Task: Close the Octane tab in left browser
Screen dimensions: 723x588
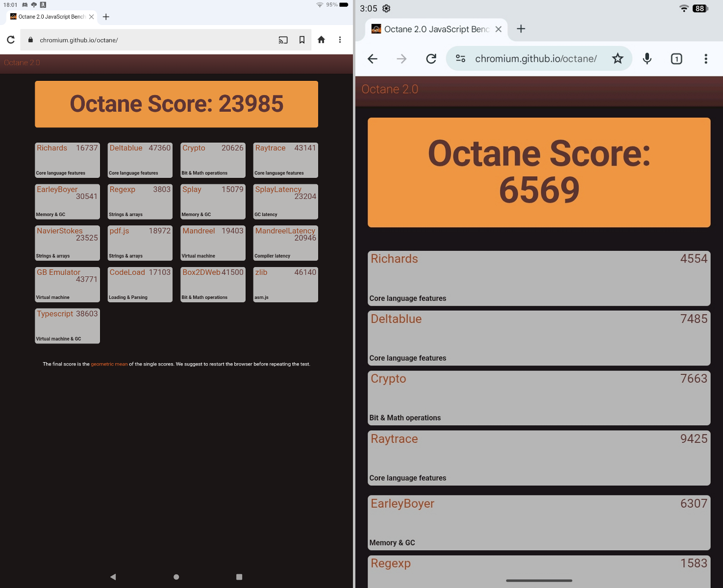Action: 92,17
